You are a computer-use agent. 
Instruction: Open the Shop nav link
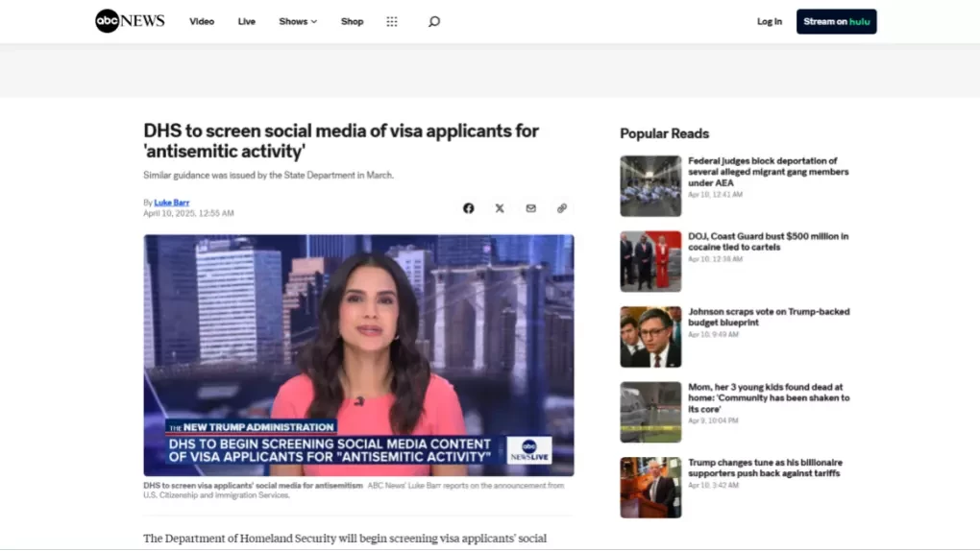pos(352,21)
